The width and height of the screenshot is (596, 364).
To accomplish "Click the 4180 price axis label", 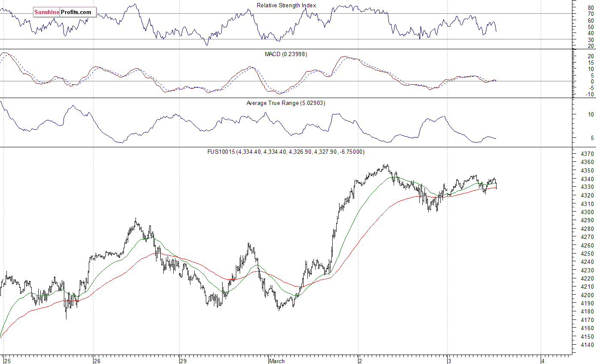I will click(x=587, y=312).
